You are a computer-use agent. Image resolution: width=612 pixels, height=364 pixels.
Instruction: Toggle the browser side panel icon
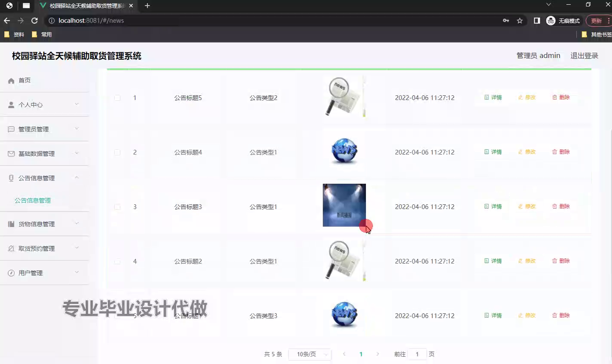tap(537, 20)
